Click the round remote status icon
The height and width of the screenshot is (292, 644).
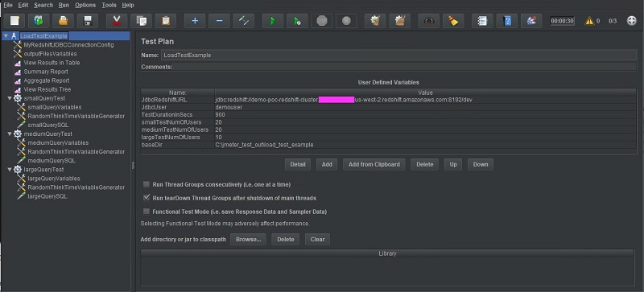coord(632,21)
